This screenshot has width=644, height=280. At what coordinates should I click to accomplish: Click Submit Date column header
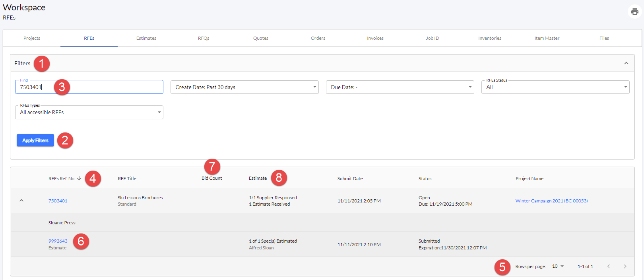[350, 179]
